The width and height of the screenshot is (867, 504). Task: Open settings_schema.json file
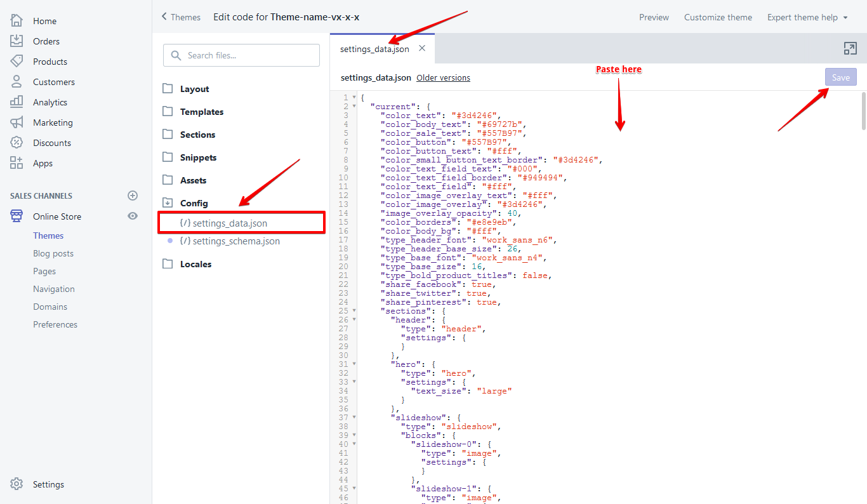[x=236, y=241]
